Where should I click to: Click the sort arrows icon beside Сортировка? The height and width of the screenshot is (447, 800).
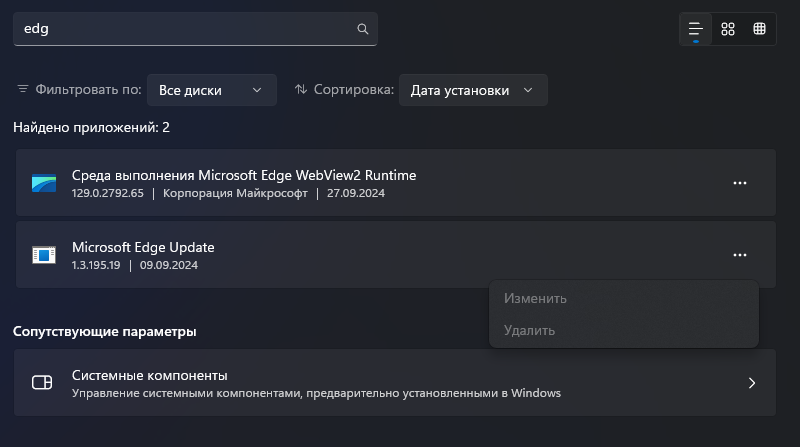pos(301,90)
